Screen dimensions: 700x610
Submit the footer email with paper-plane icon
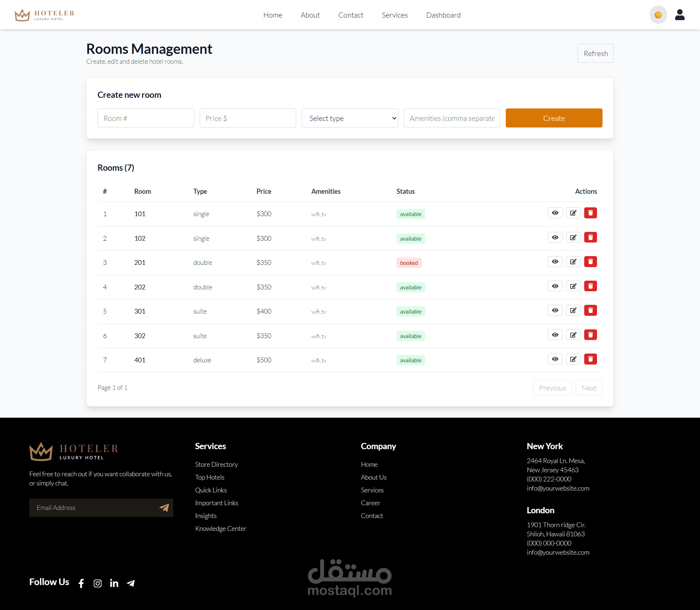coord(164,507)
